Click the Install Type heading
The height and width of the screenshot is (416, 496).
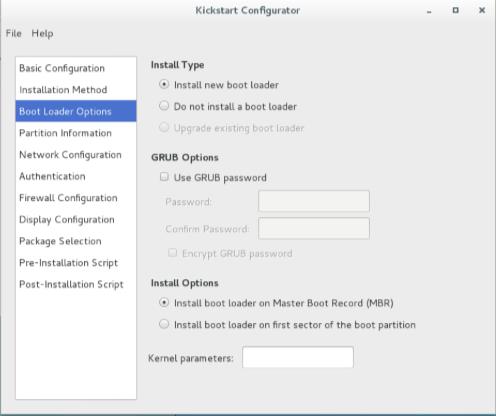click(x=177, y=65)
